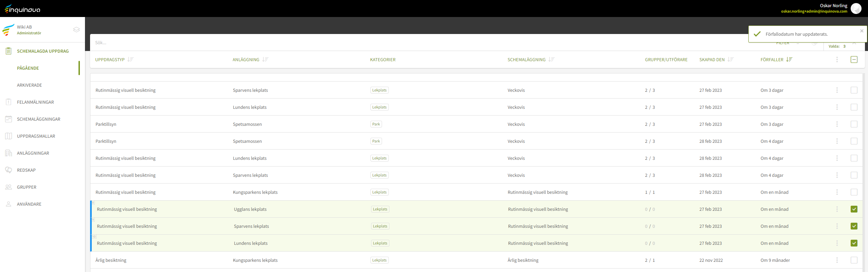Click the Felanmälningar sidebar icon
The height and width of the screenshot is (272, 868).
click(x=8, y=102)
